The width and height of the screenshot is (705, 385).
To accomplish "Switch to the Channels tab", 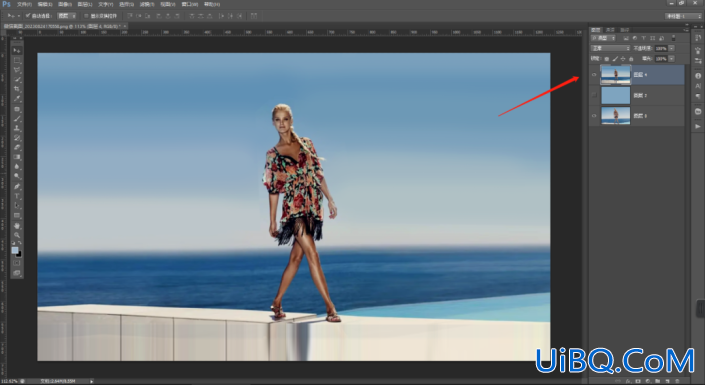I will click(x=610, y=30).
